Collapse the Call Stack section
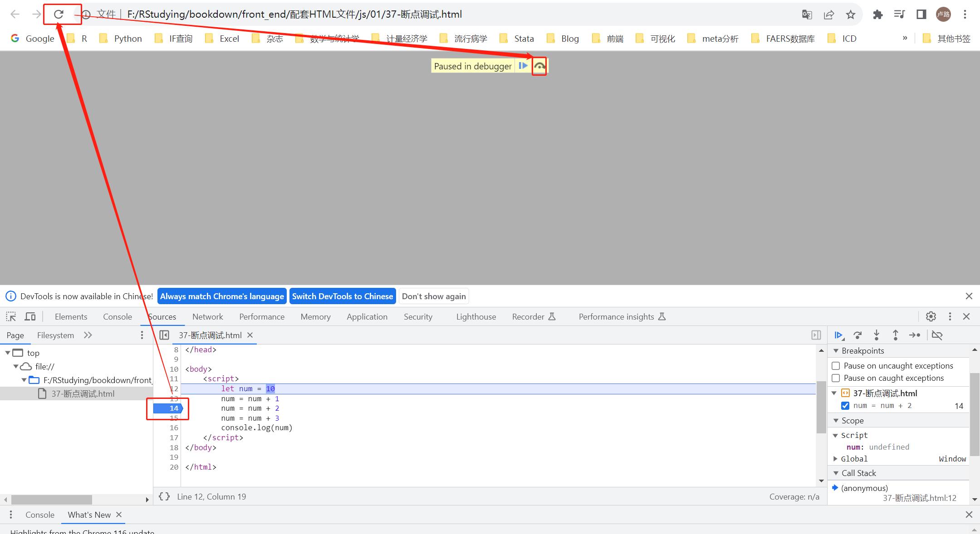 (x=836, y=473)
